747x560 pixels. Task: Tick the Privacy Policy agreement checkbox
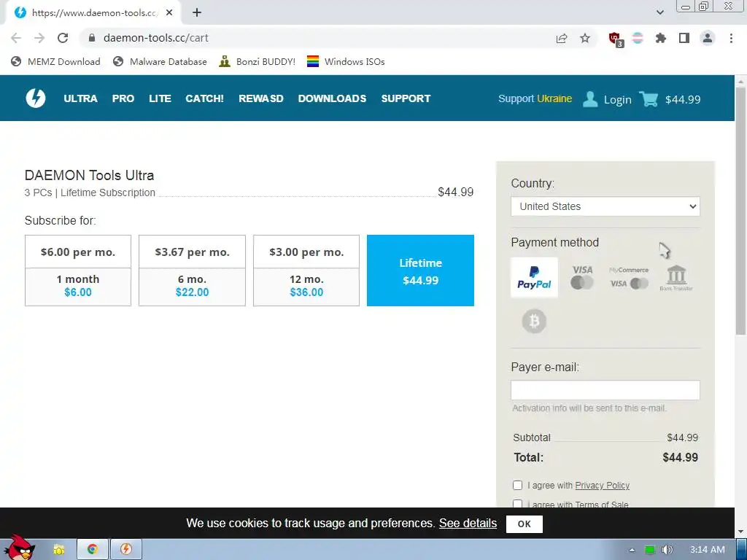point(517,485)
